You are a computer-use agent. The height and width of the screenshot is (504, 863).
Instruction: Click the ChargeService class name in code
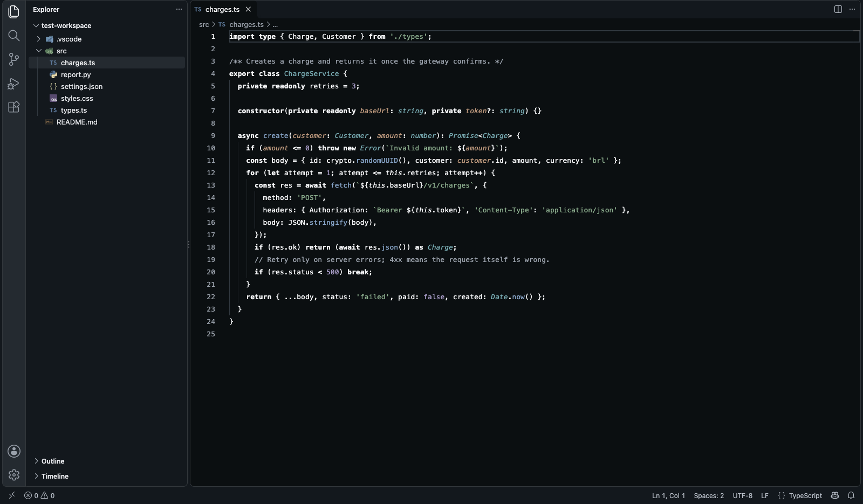[311, 73]
